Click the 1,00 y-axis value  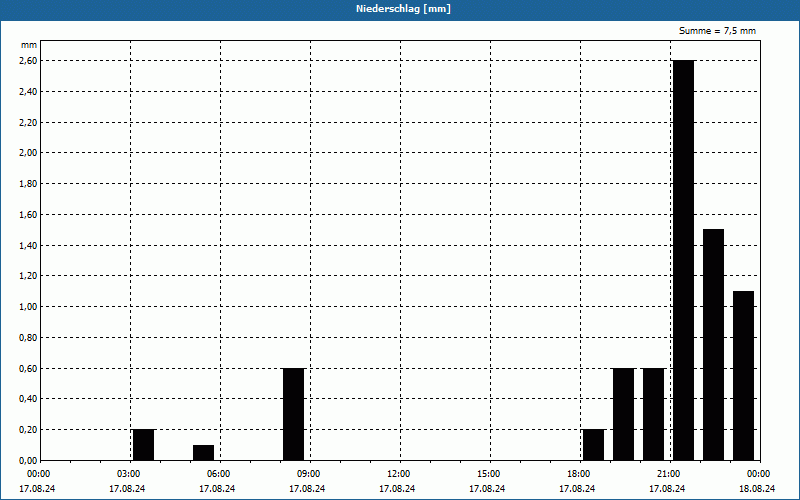[28, 307]
